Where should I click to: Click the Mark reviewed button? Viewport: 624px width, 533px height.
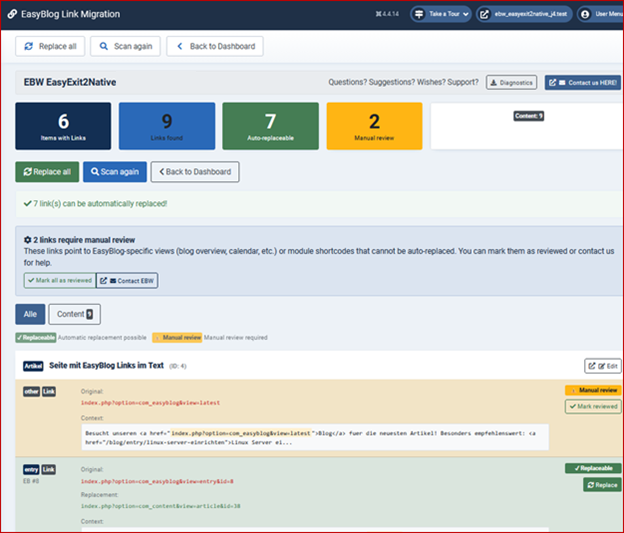point(593,406)
